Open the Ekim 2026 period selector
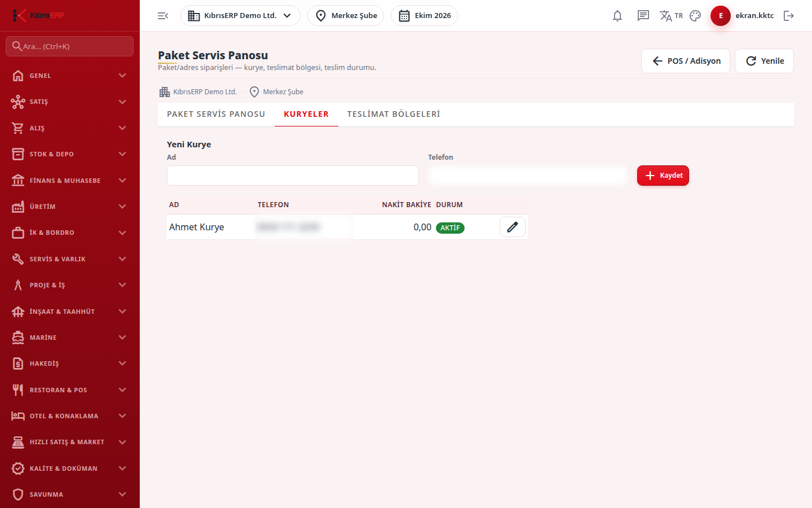The image size is (812, 508). (424, 16)
